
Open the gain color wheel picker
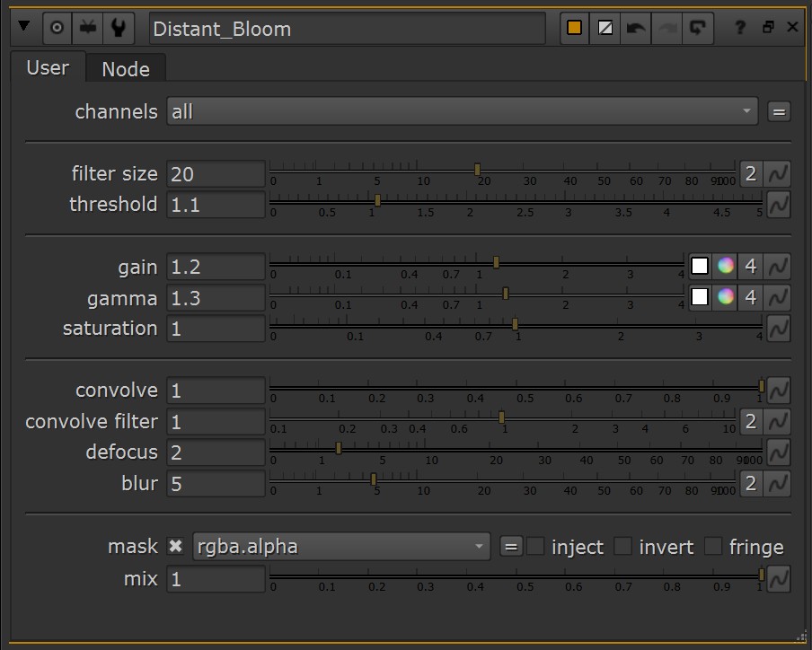[726, 267]
